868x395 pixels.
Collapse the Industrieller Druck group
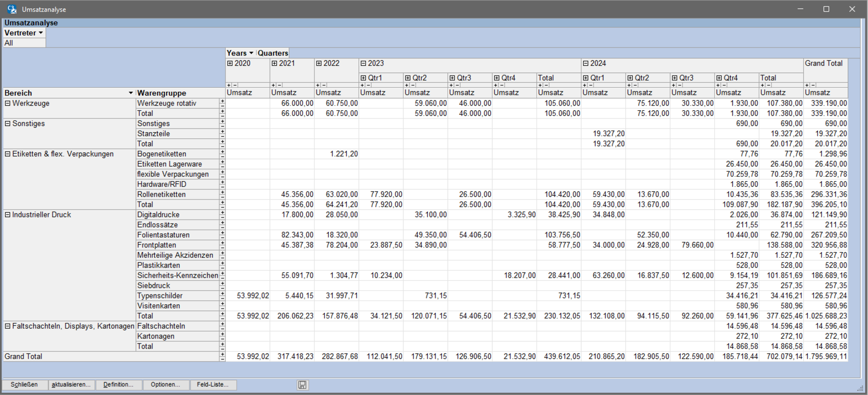[x=8, y=215]
